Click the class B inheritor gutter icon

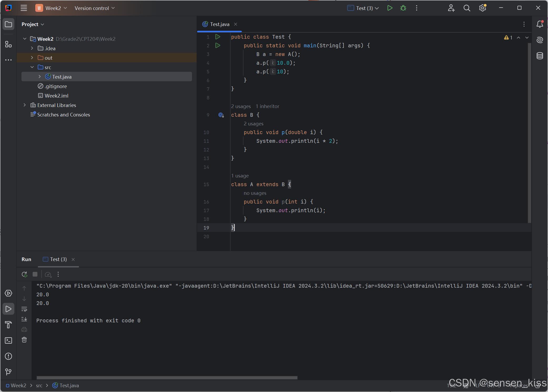tap(221, 115)
